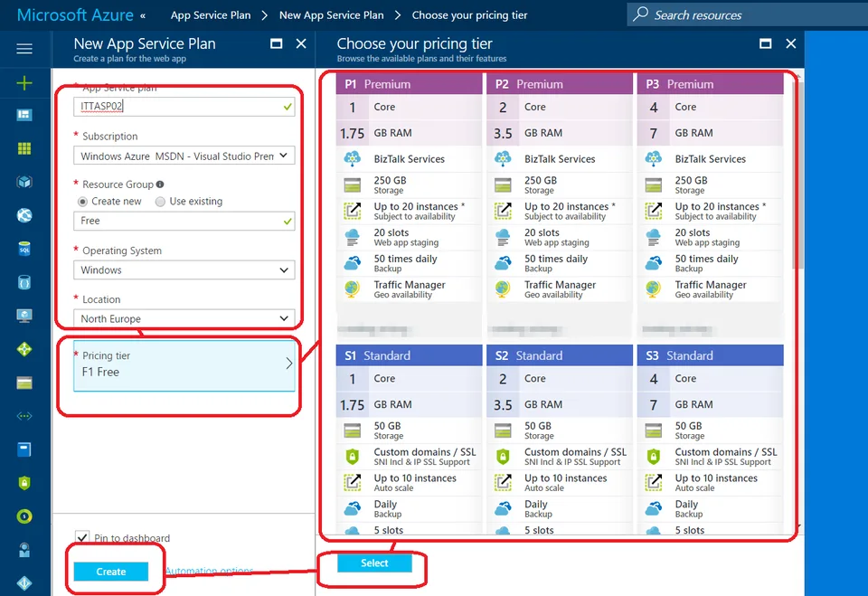The image size is (868, 596).
Task: Select the S1 Standard tier header
Action: click(409, 355)
